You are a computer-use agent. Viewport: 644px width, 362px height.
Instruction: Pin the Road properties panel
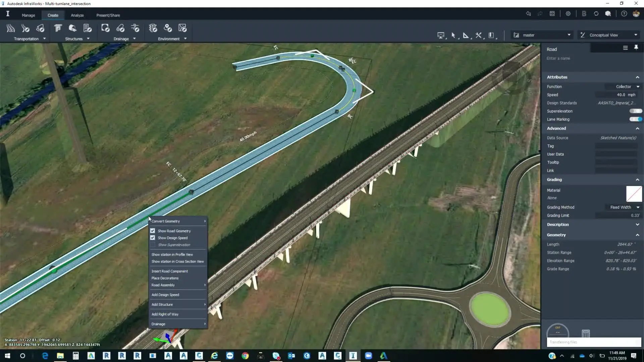click(x=636, y=48)
